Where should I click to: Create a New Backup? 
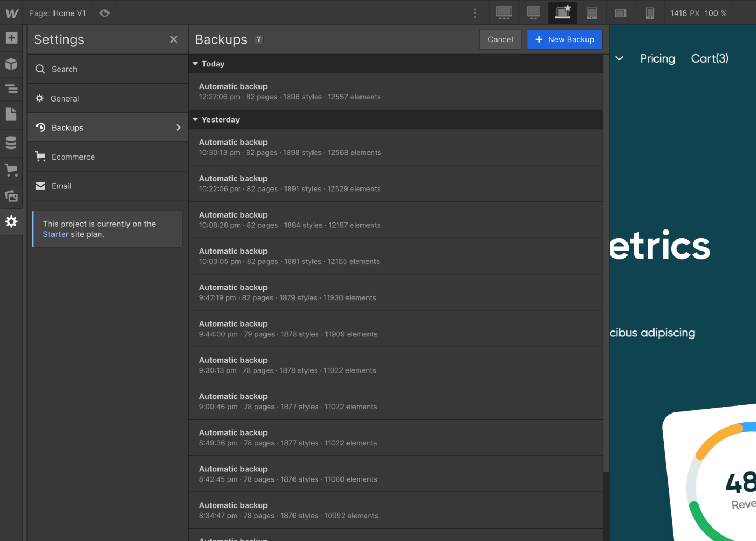[x=564, y=39]
